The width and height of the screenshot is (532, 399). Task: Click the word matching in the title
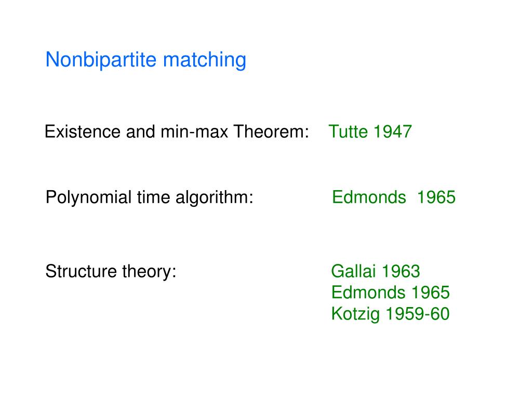205,60
